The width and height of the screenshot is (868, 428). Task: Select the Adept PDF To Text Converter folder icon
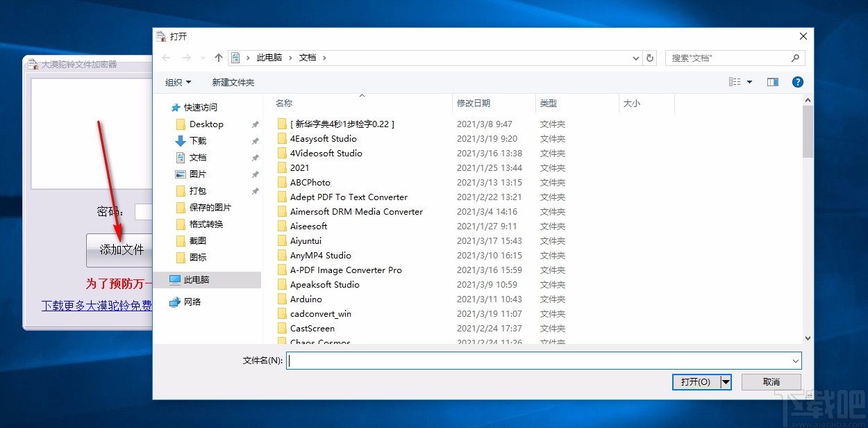pyautogui.click(x=281, y=197)
